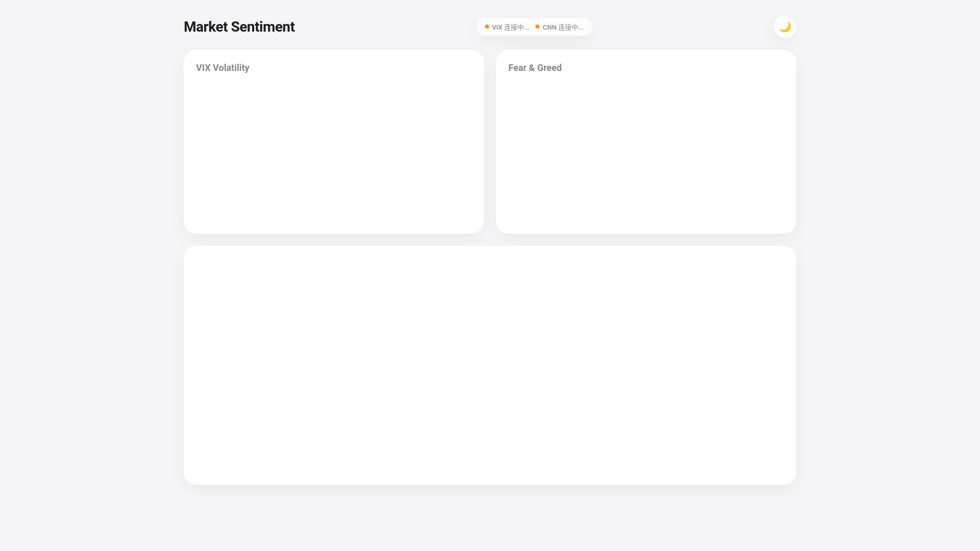Click the CNN 连接中... status indicator
This screenshot has height=551, width=980.
point(559,27)
